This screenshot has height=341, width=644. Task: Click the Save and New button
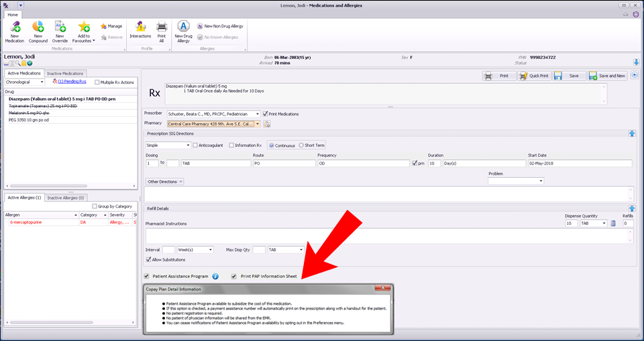point(607,76)
